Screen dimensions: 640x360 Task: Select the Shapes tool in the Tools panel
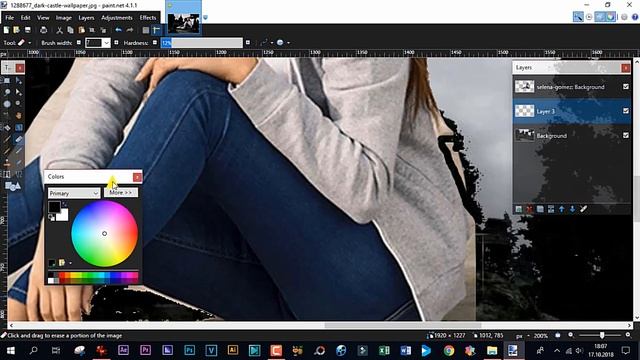pos(13,187)
